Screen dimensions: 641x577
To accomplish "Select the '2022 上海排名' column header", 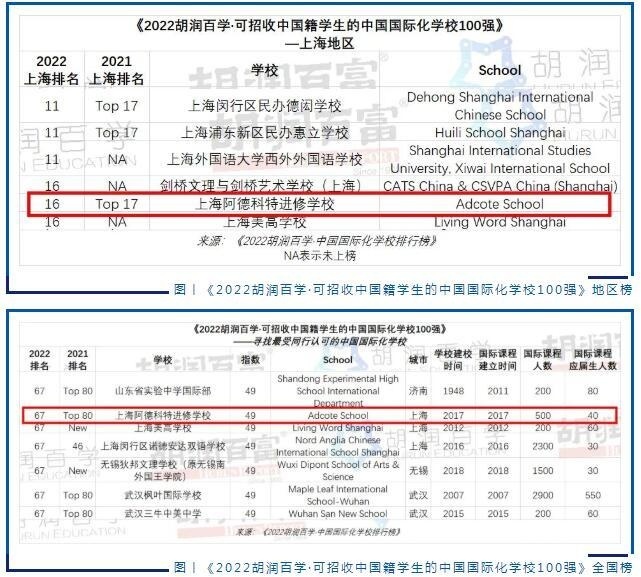I will click(52, 70).
